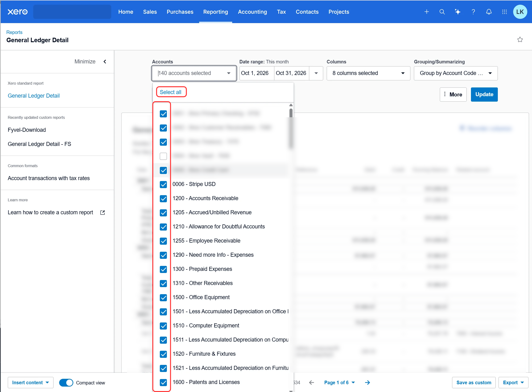Favorite the report with the star icon

pos(520,40)
